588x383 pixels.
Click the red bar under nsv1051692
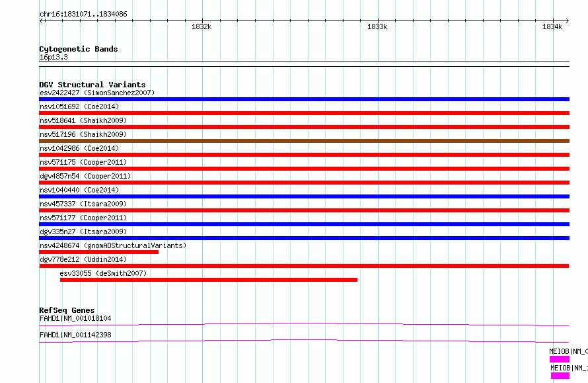pos(304,113)
